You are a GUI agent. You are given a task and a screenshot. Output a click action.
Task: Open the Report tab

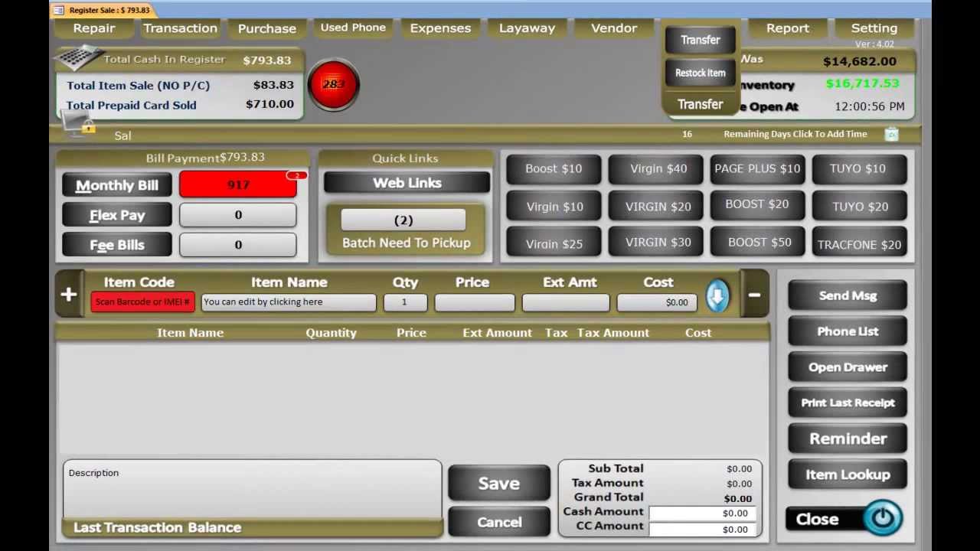[x=787, y=28]
